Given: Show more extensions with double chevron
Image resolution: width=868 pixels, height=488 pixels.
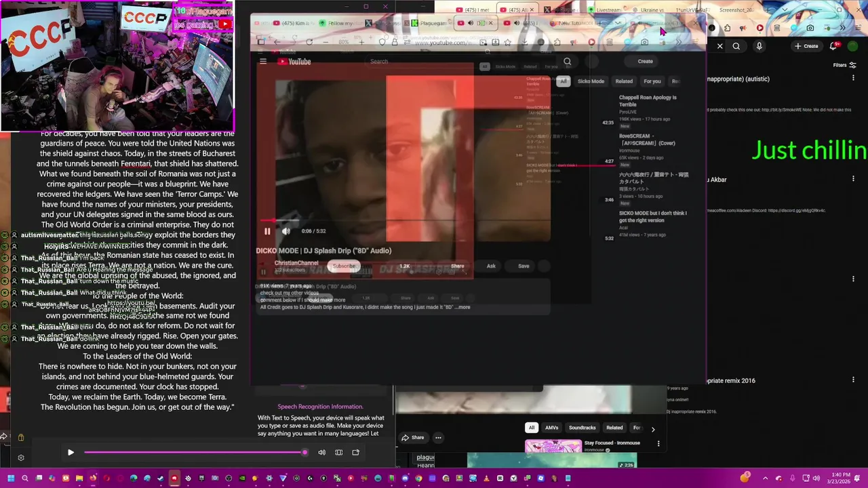Looking at the screenshot, I should coord(843,28).
